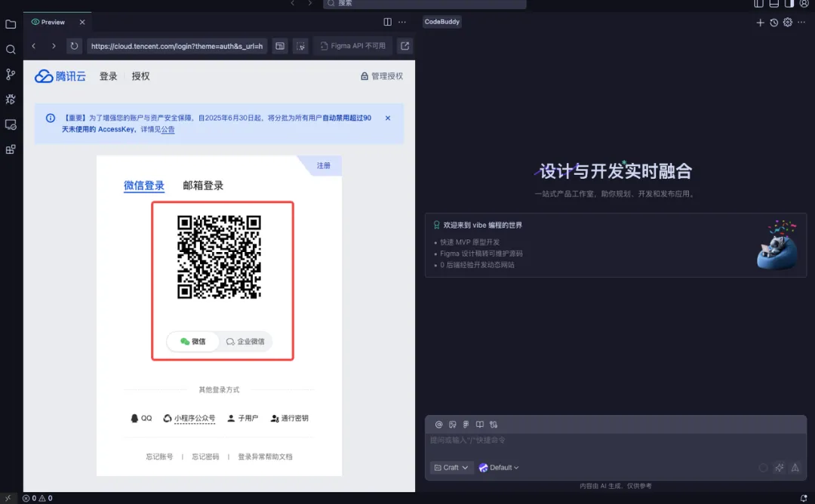Log in with QQ

tap(141, 418)
